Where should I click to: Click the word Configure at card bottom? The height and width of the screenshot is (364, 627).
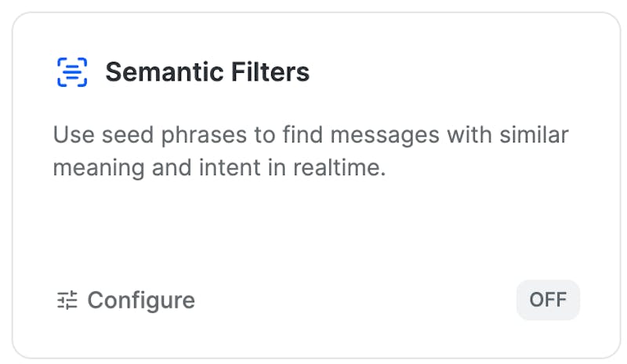(141, 300)
